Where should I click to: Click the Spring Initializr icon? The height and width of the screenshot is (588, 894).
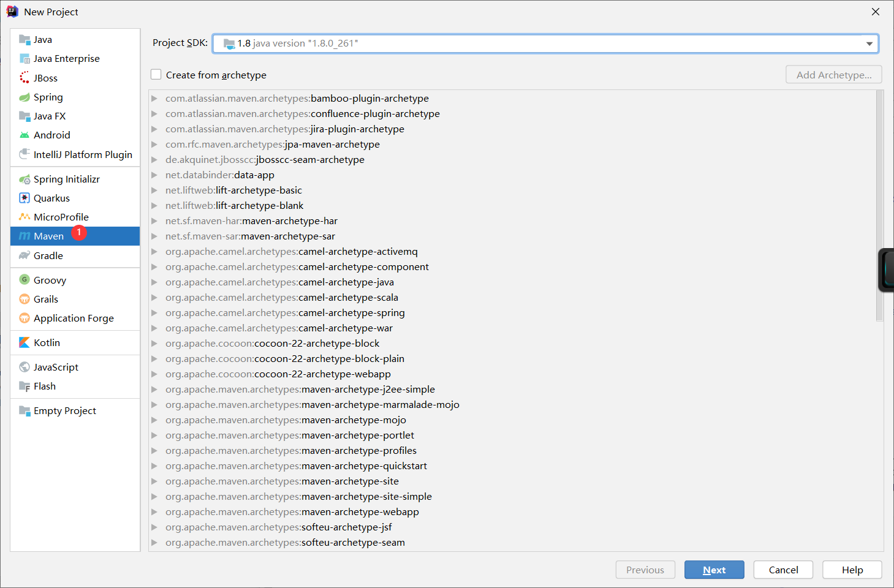[25, 179]
